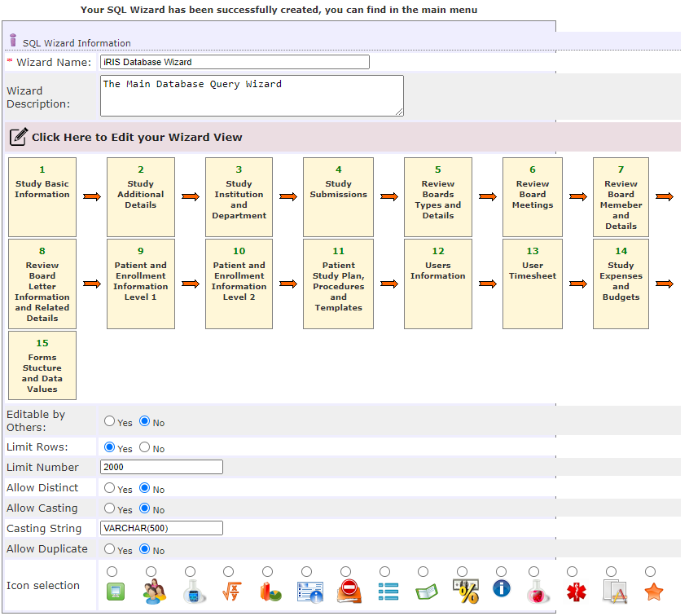The height and width of the screenshot is (616, 689).
Task: Click the orange star icon
Action: click(654, 592)
